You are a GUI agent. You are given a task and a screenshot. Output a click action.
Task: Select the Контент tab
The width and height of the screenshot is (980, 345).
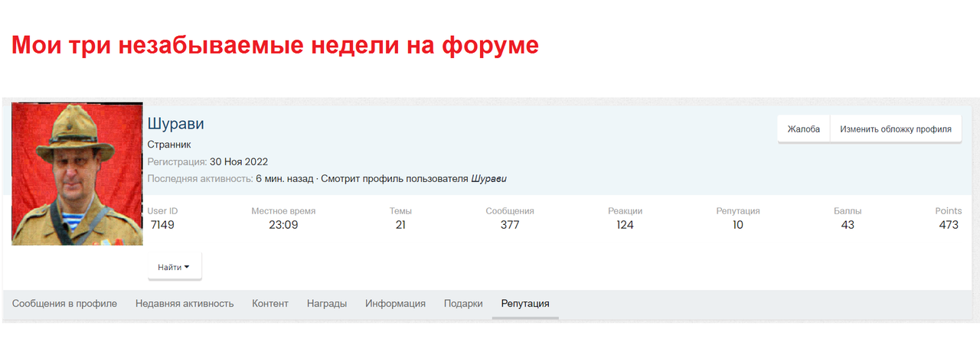coord(270,304)
